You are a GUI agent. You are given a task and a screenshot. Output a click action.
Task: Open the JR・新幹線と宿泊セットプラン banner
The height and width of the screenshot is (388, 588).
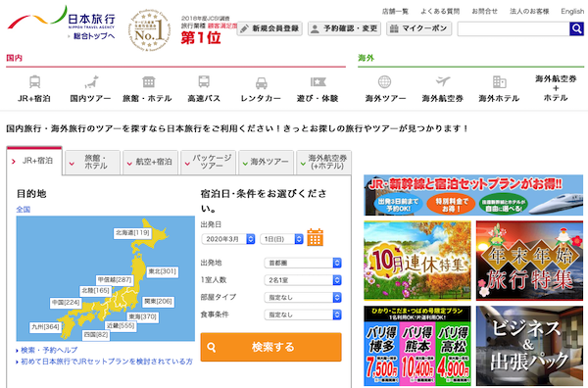(473, 195)
